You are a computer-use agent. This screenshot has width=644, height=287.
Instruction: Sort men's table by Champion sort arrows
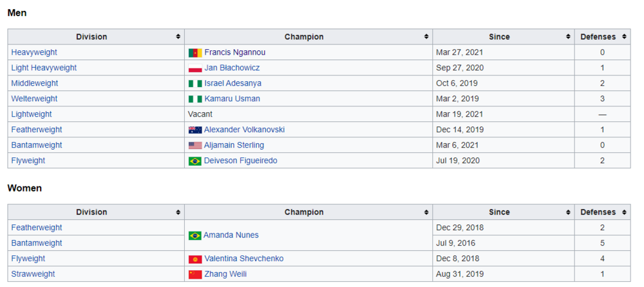pos(426,37)
